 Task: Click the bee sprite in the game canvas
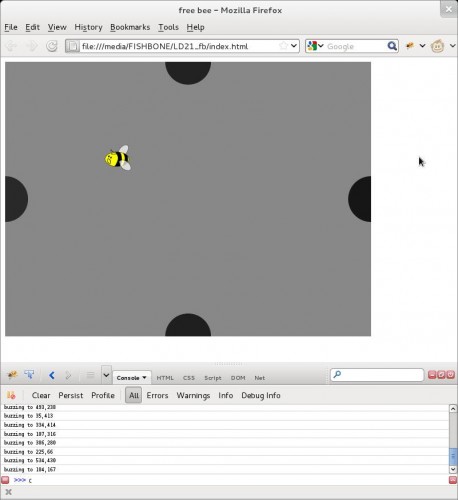point(118,158)
